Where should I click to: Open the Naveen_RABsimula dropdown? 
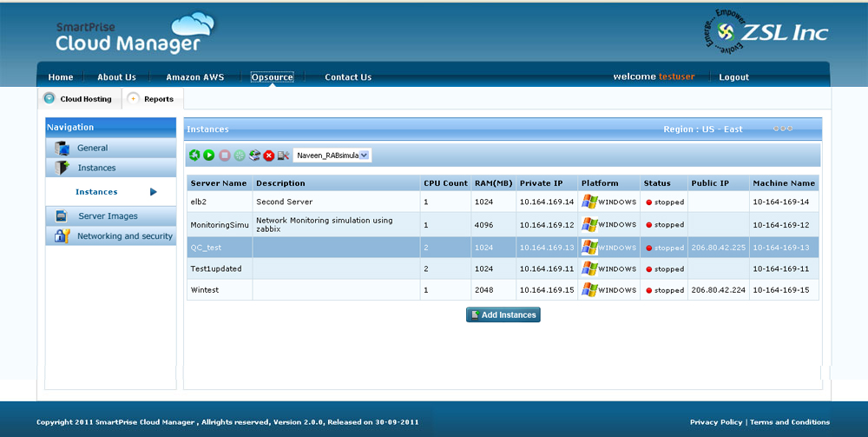click(332, 156)
